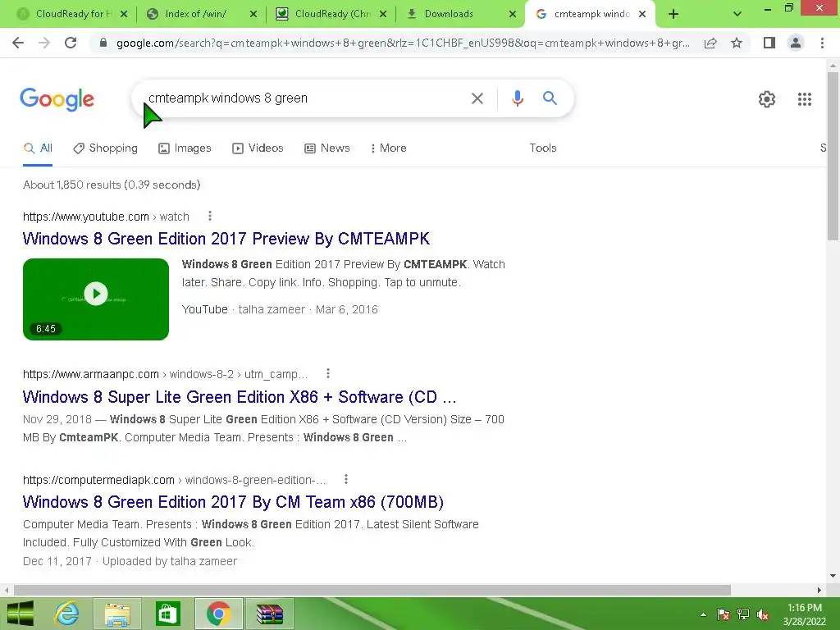Filter results by Videos
Image resolution: width=840 pixels, height=630 pixels.
click(x=258, y=148)
